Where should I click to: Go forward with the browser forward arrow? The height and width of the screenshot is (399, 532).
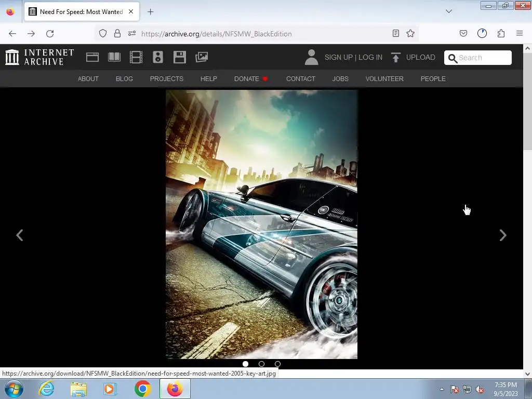point(31,34)
